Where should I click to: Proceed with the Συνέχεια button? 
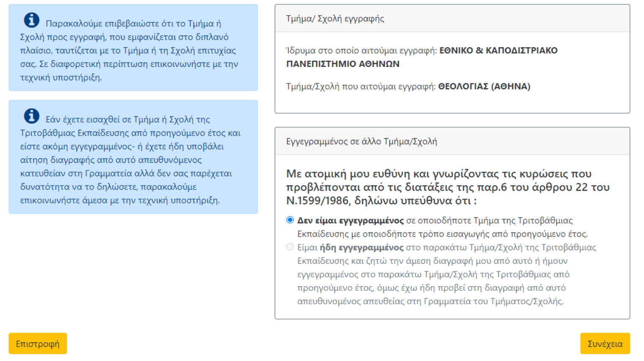coord(605,344)
